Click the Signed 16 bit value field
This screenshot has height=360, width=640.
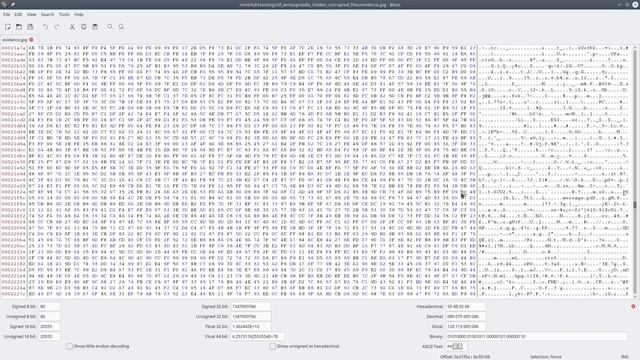(49, 327)
